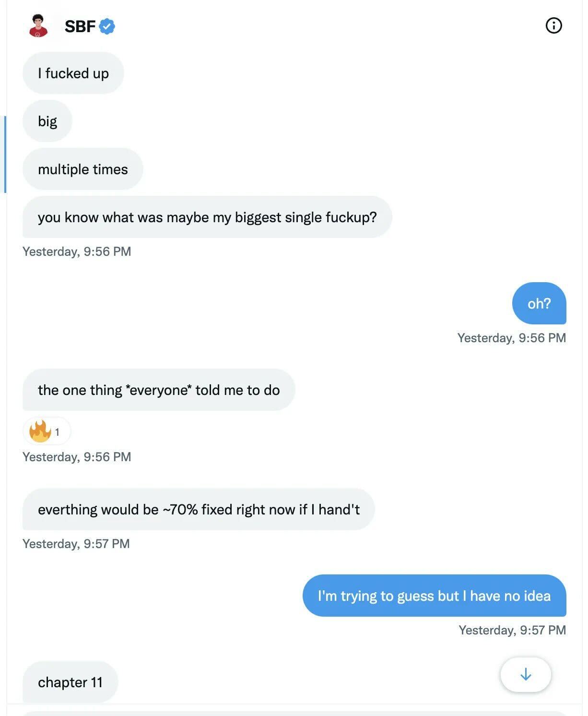Screen dimensions: 588x716
Task: Click the fire reaction count number
Action: (x=57, y=432)
